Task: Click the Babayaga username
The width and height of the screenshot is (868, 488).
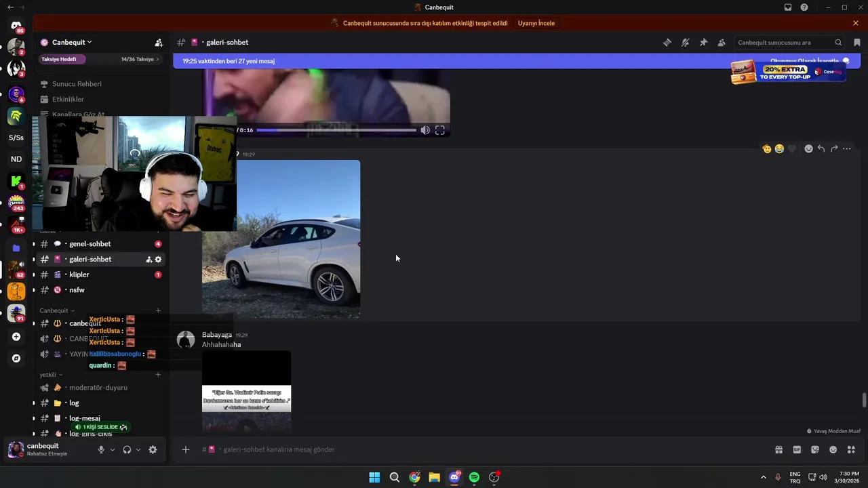Action: point(217,335)
